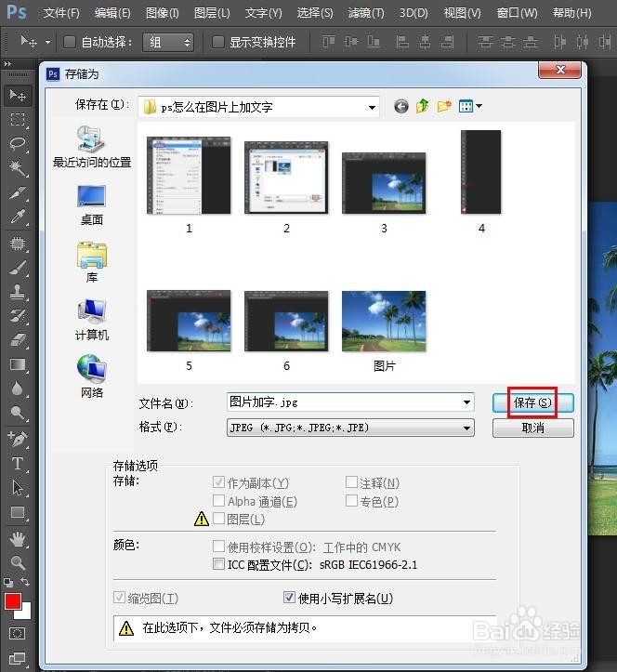Viewport: 617px width, 672px height.
Task: Select the Blur tool
Action: 18,389
